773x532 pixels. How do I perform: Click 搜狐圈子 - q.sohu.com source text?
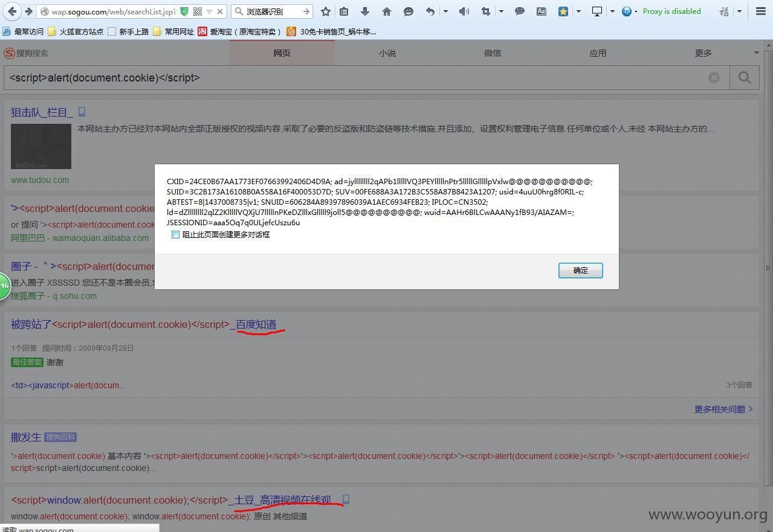[x=54, y=296]
